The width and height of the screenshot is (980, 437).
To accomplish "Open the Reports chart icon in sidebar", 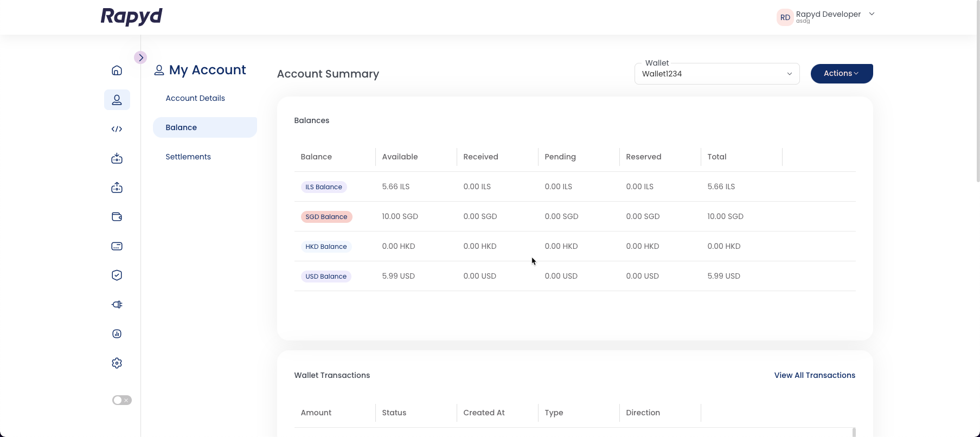I will [x=117, y=334].
